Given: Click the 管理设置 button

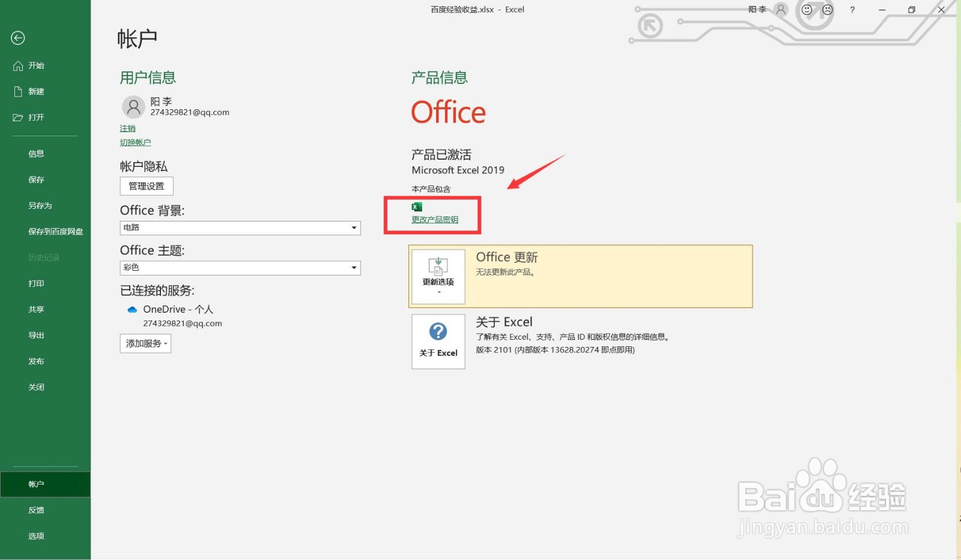Looking at the screenshot, I should [147, 186].
